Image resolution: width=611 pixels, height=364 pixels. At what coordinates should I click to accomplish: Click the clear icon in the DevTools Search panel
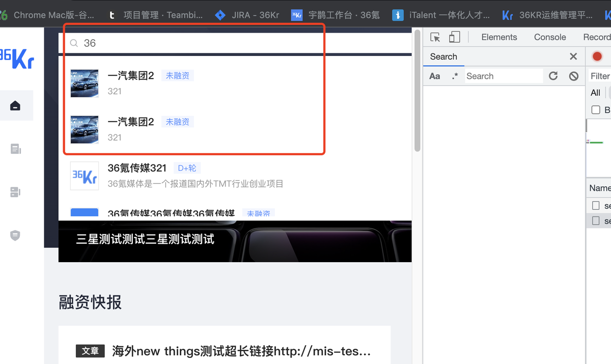pyautogui.click(x=574, y=76)
